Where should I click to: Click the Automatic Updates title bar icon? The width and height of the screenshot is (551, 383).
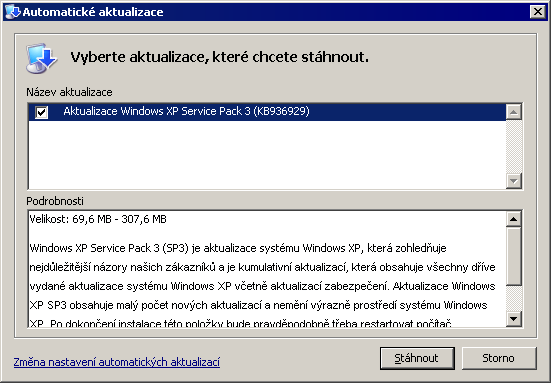(x=13, y=12)
